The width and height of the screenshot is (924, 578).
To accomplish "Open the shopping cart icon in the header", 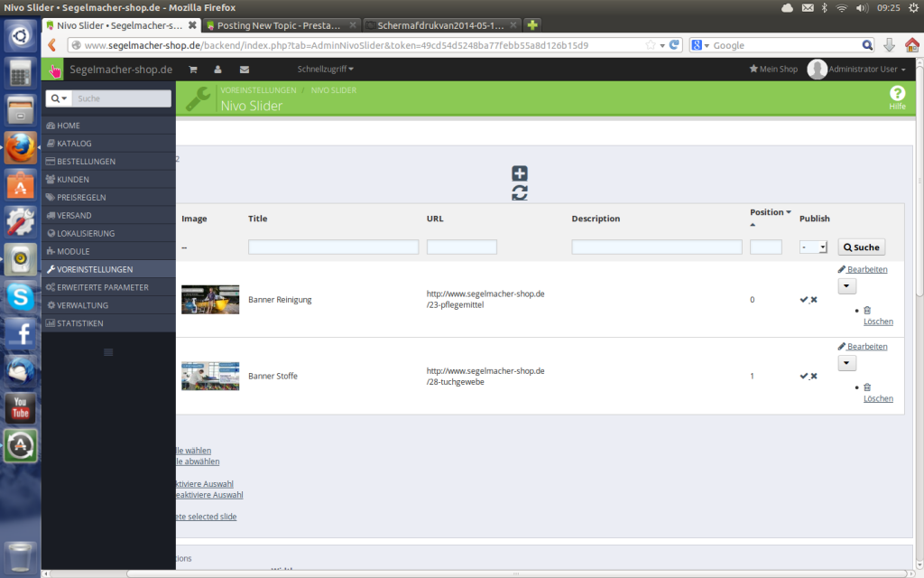I will (x=192, y=69).
